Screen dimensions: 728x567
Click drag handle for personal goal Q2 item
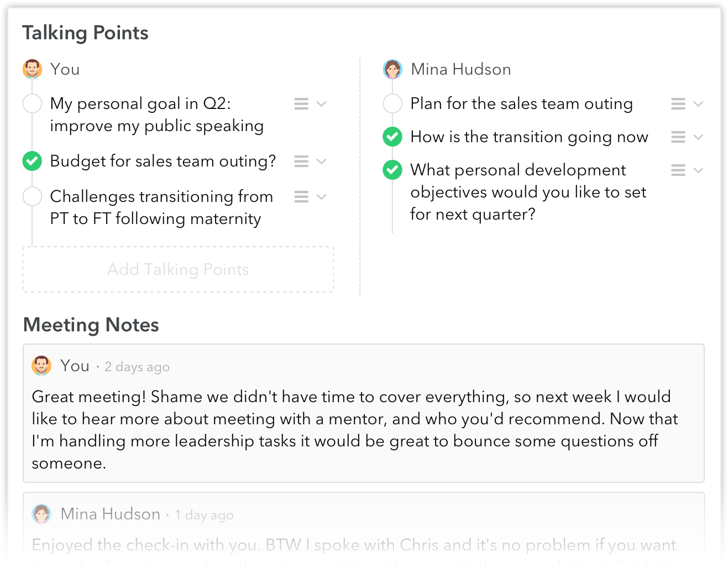click(x=301, y=104)
